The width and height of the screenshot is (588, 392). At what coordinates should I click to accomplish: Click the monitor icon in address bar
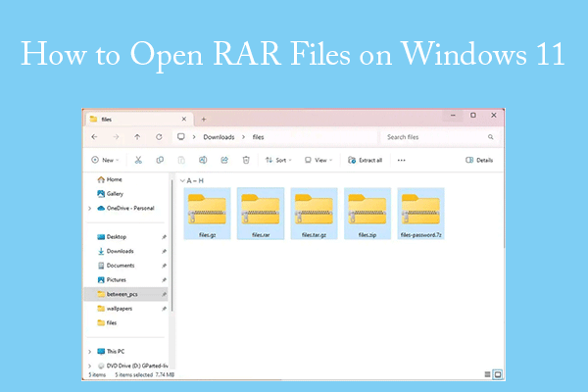[181, 136]
